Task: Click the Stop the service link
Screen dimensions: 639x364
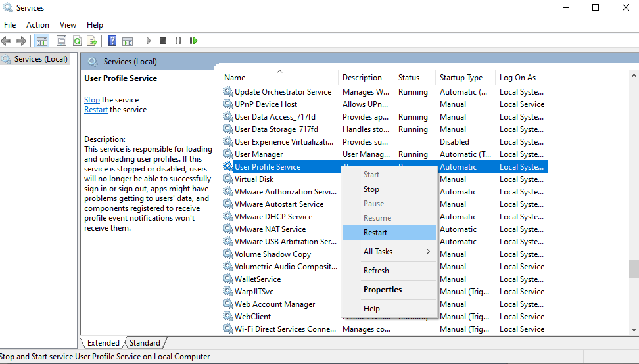Action: [92, 100]
